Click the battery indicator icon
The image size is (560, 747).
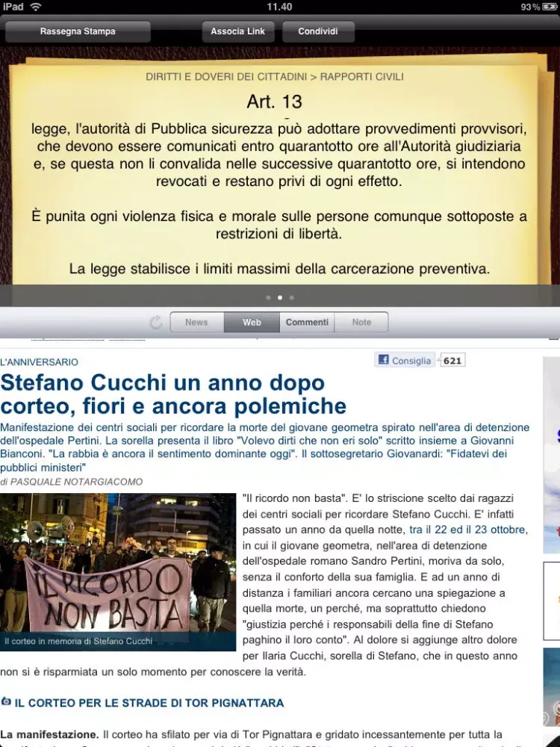tap(550, 7)
